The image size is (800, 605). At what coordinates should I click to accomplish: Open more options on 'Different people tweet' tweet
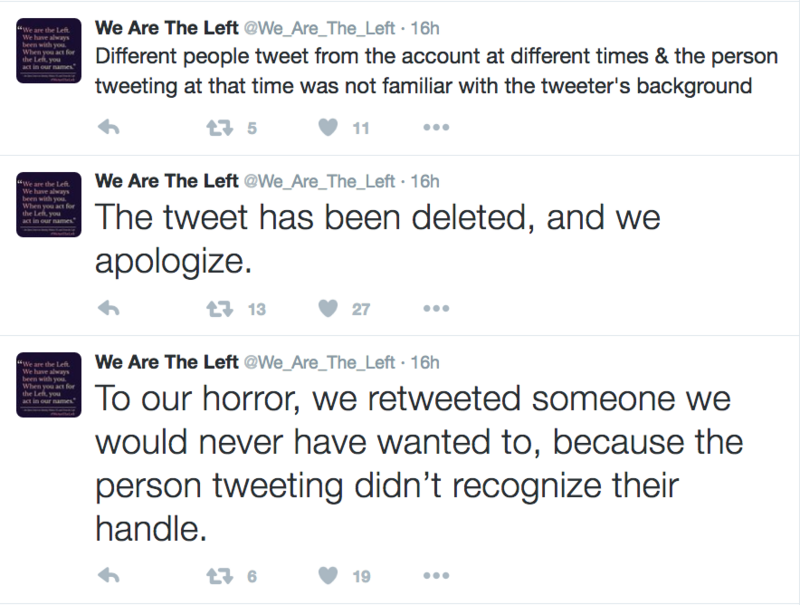(x=436, y=128)
